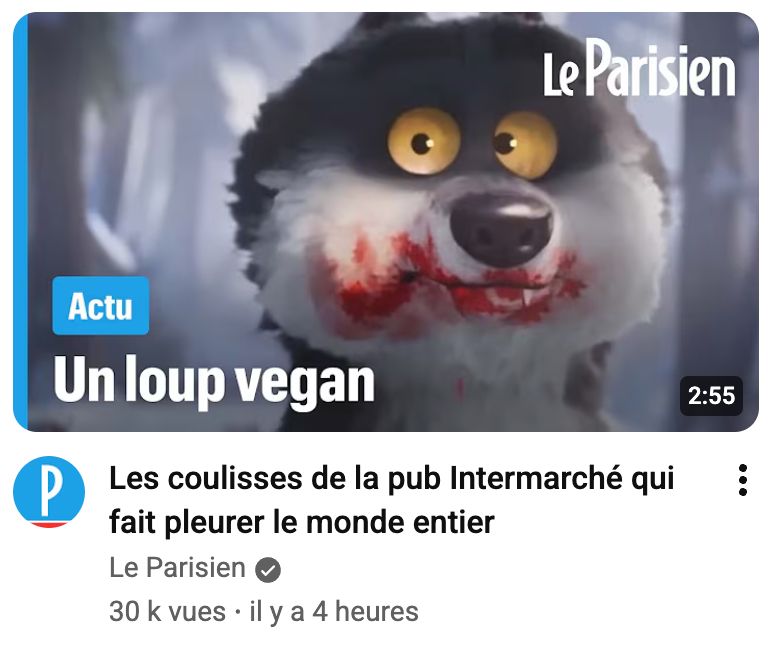Click the Un loup vegan overlay caption

click(x=214, y=382)
